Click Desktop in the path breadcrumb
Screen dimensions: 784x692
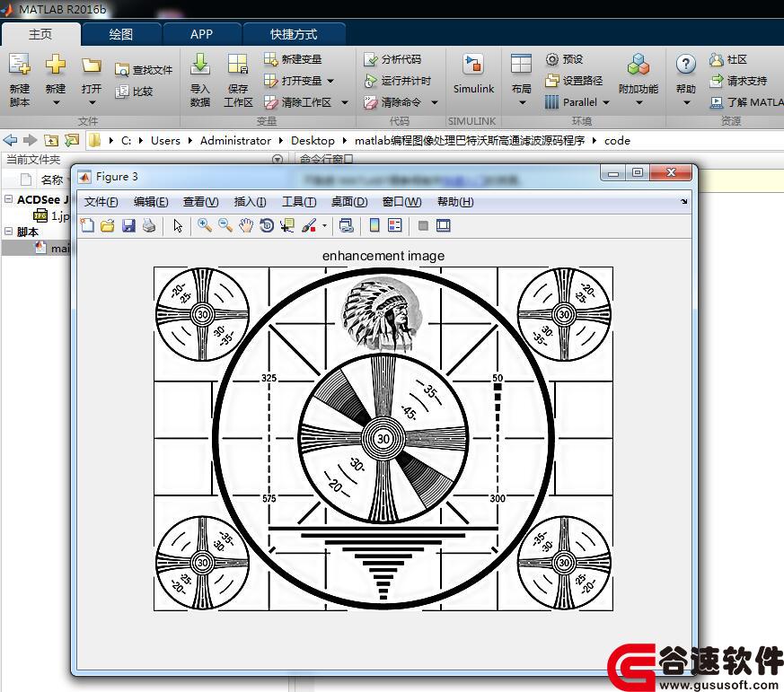click(x=313, y=141)
